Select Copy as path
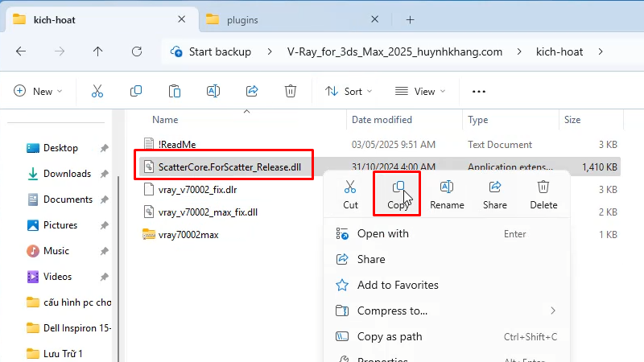This screenshot has height=362, width=644. click(447, 336)
